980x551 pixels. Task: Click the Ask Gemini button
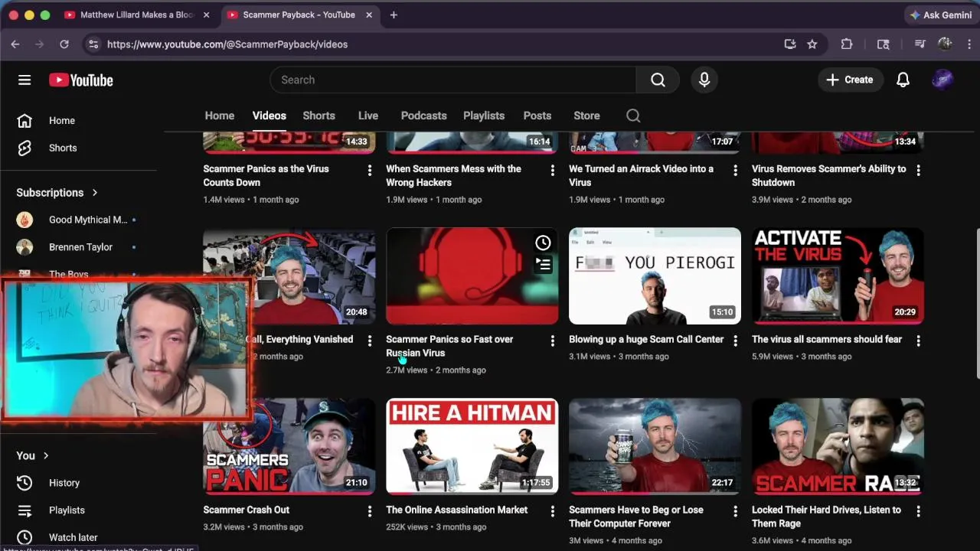coord(940,15)
